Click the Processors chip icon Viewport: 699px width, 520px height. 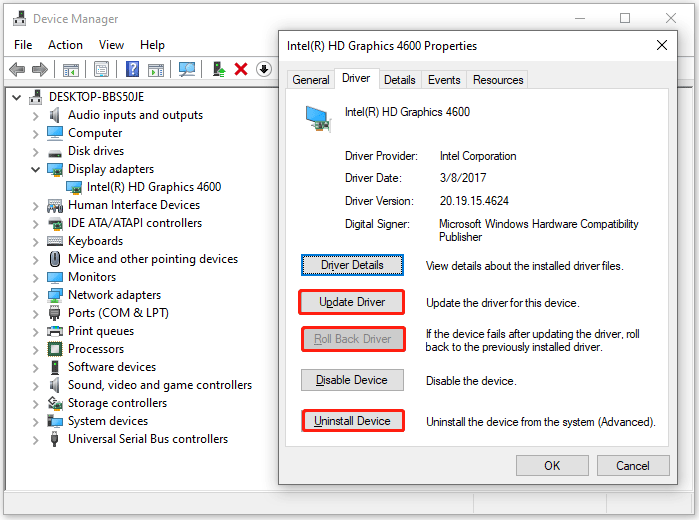pyautogui.click(x=55, y=349)
